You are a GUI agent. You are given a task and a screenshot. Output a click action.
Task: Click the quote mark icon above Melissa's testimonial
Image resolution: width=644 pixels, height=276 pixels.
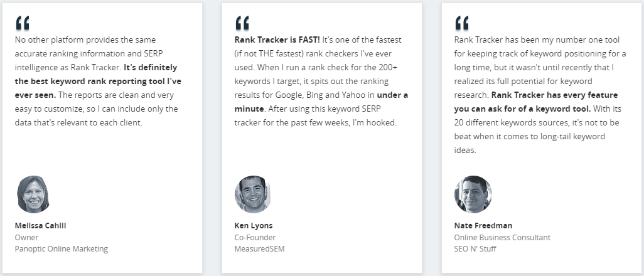(x=23, y=23)
